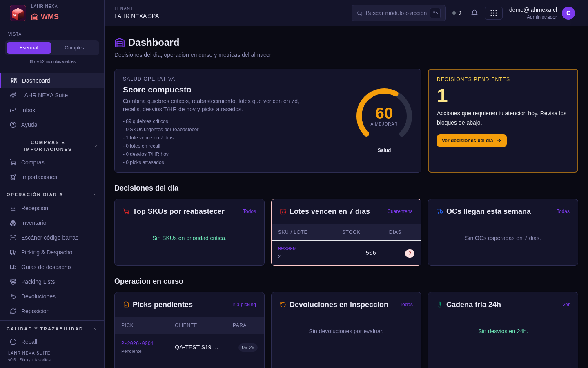The width and height of the screenshot is (588, 368).
Task: Click Ver link in Cadena fria card
Action: click(566, 305)
